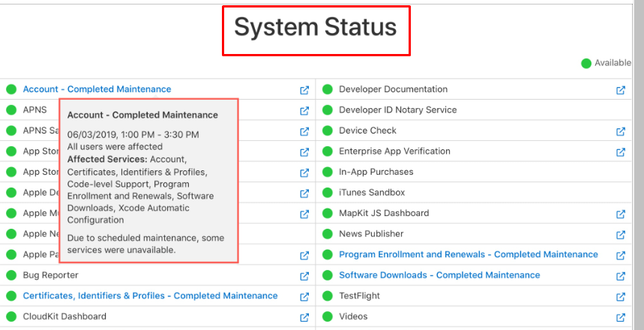Click green status dot beside In-App Purchases
Screen dimensions: 644x330
[x=328, y=172]
